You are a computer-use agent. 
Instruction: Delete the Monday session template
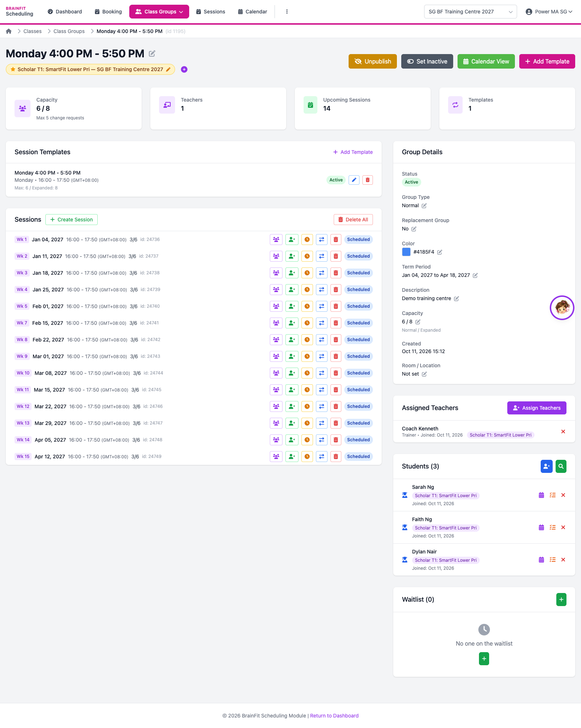367,180
